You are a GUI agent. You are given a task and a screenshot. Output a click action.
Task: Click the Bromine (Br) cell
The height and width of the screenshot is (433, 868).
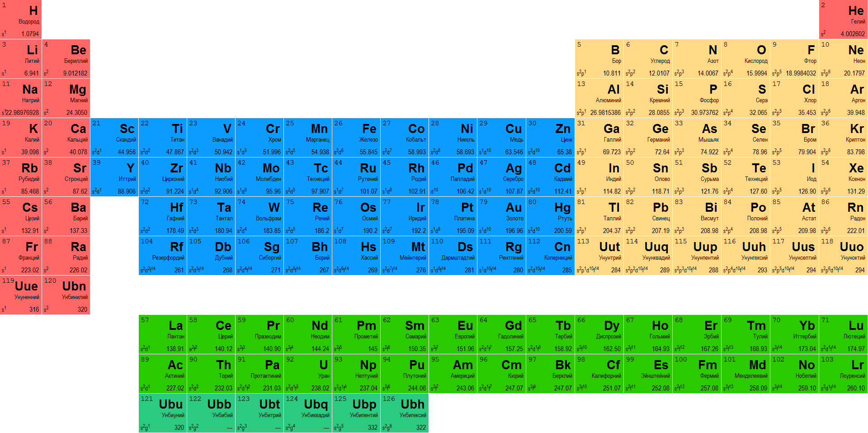tap(795, 138)
